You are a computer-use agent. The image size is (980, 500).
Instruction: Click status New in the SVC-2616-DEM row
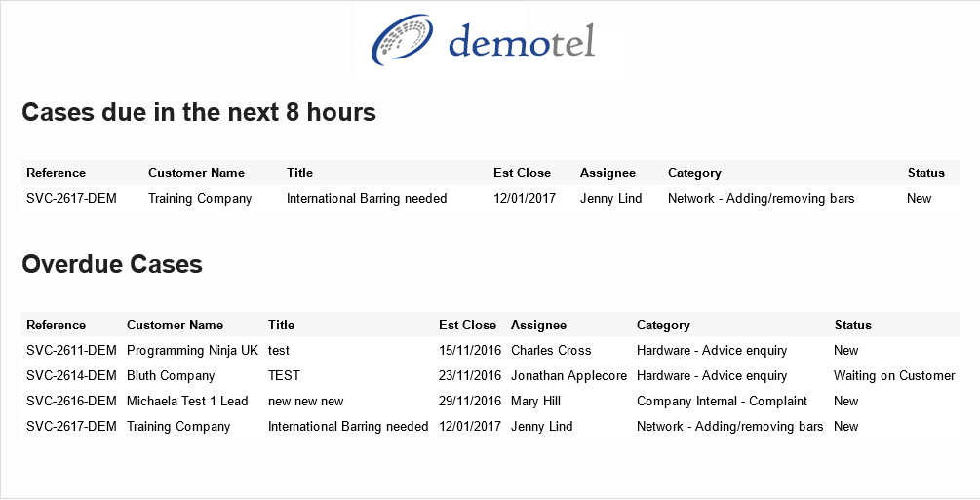coord(845,401)
